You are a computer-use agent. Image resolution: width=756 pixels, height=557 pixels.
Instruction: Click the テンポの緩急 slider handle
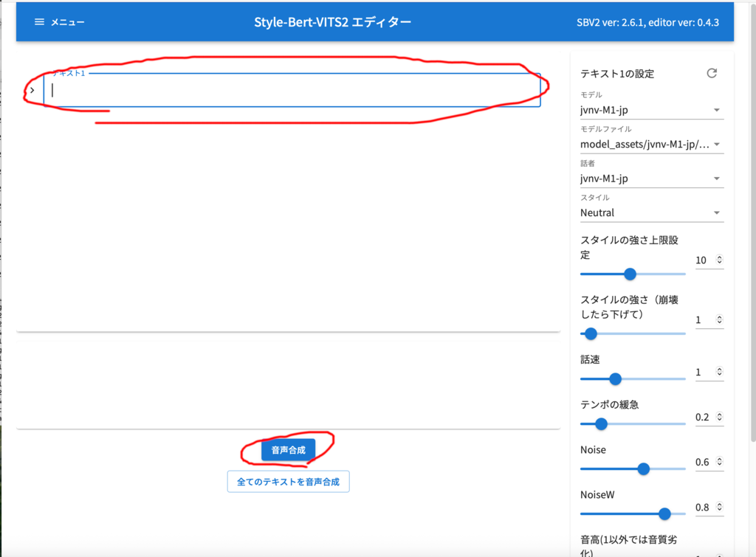point(601,424)
